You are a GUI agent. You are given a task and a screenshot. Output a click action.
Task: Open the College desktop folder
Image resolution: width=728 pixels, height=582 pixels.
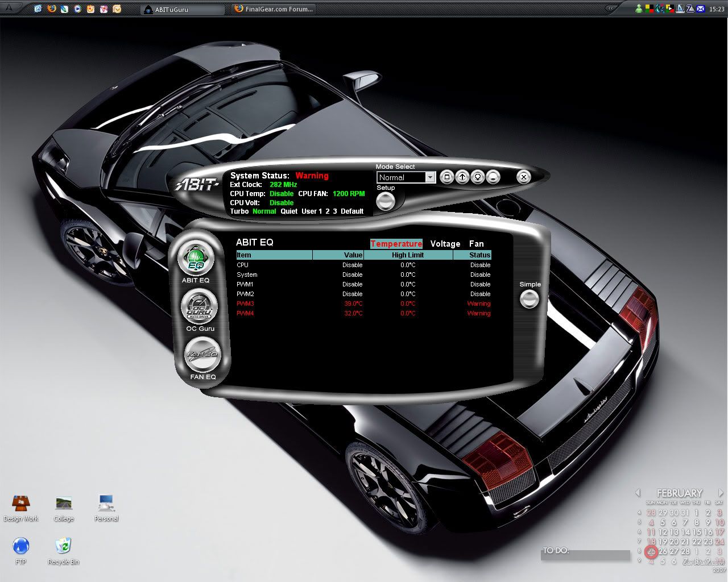tap(64, 508)
